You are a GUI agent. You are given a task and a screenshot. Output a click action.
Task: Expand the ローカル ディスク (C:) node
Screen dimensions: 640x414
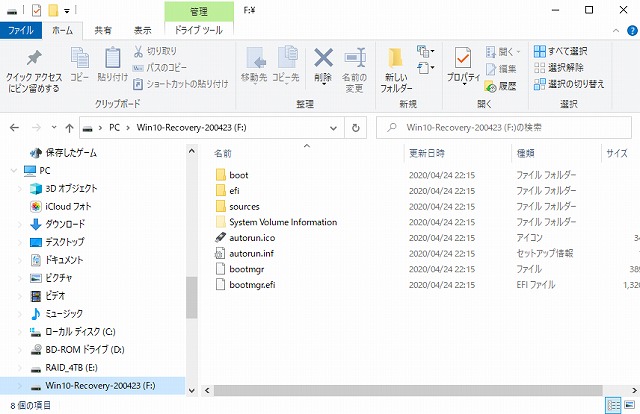point(20,332)
